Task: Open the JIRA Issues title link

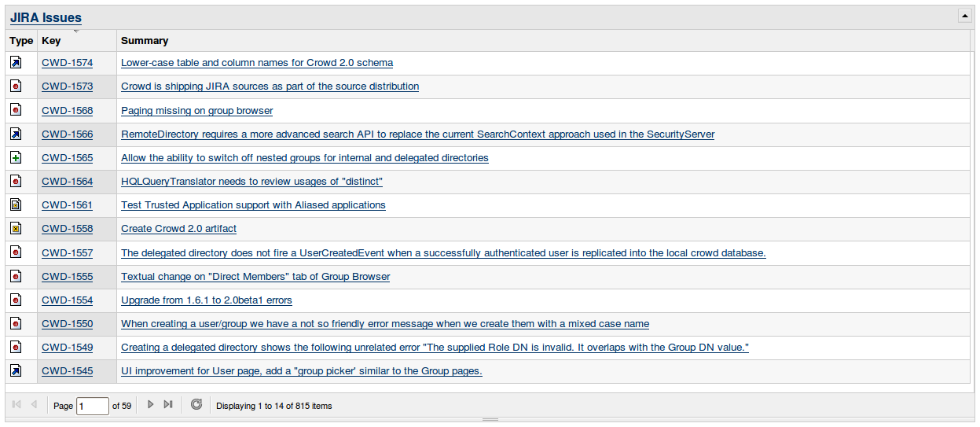Action: tap(46, 17)
